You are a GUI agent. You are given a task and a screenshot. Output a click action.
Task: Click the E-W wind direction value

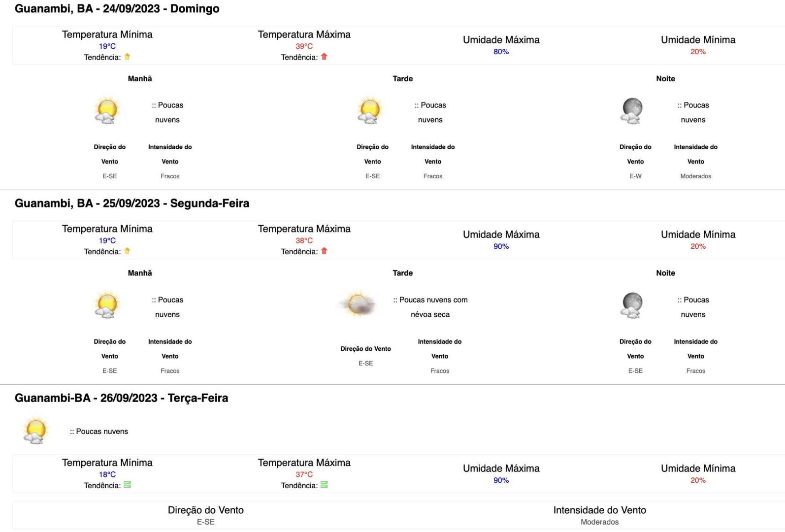(x=635, y=176)
